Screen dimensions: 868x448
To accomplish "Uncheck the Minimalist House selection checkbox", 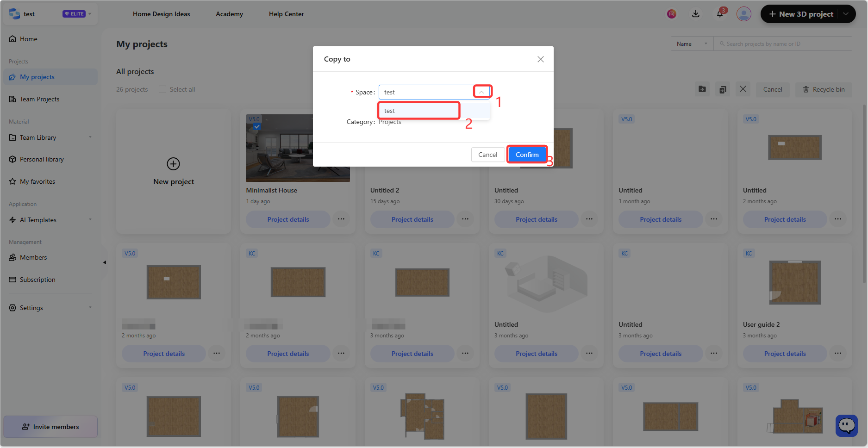I will click(x=257, y=126).
